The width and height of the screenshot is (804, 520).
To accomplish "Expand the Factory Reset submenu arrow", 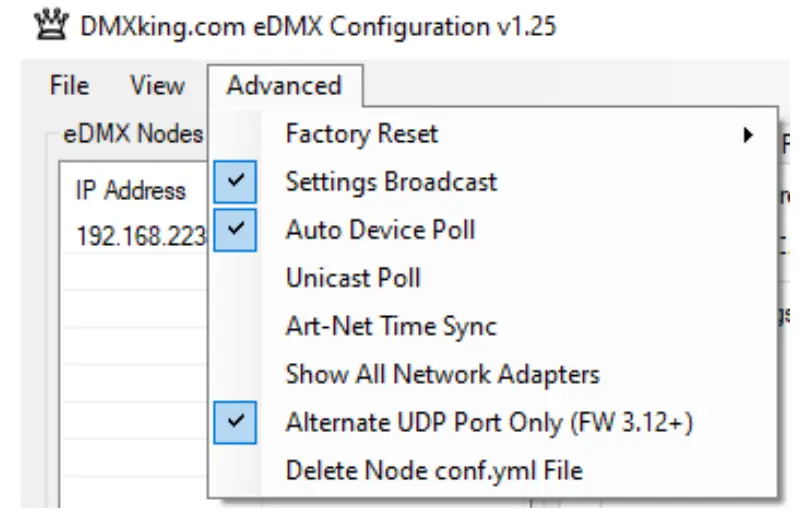I will [748, 134].
